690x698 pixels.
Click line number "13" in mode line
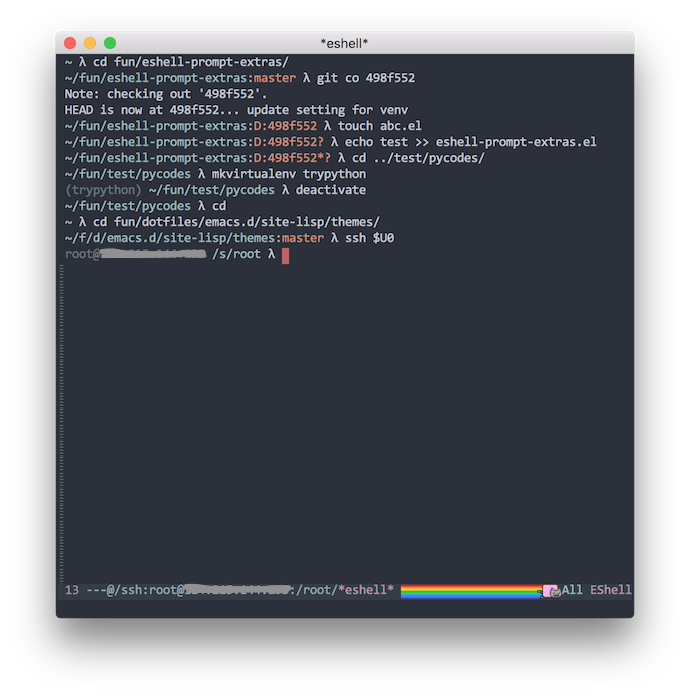pos(72,590)
